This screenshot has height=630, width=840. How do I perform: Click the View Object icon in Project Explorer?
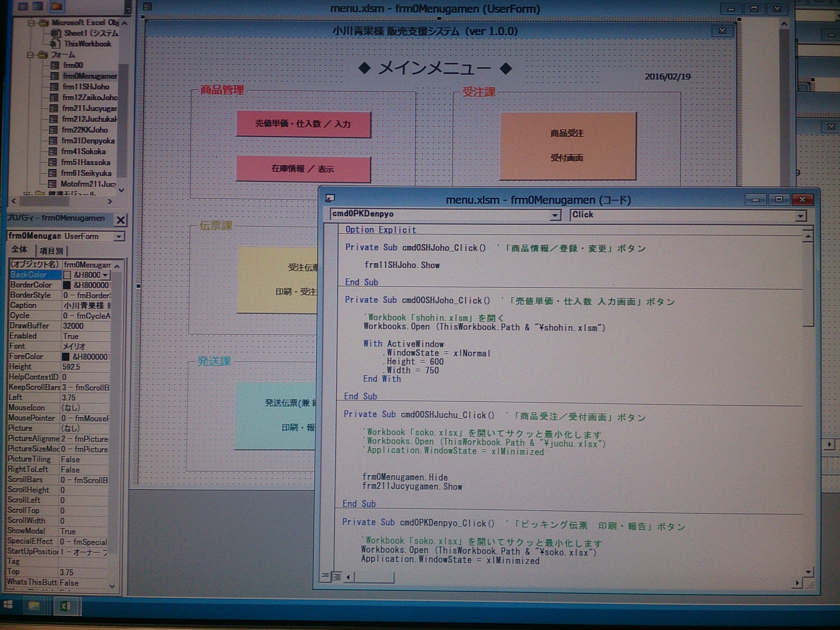tap(38, 6)
